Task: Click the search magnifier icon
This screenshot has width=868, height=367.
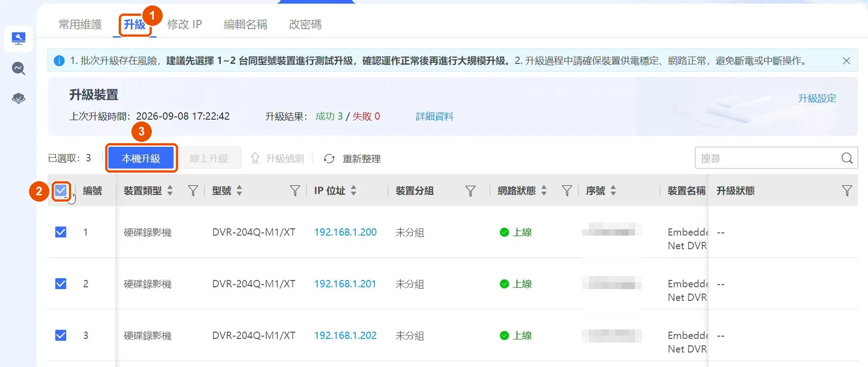Action: 847,158
